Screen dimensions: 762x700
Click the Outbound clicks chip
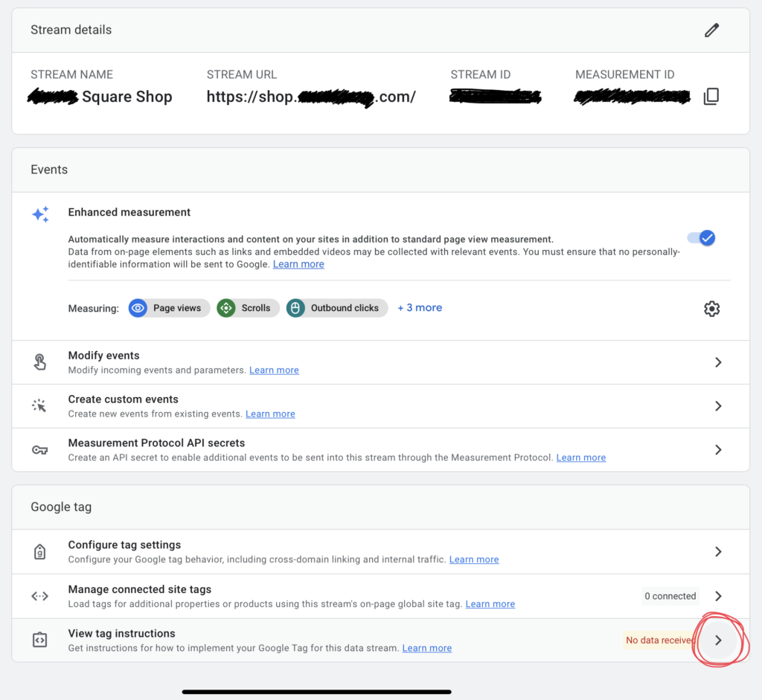tap(337, 308)
